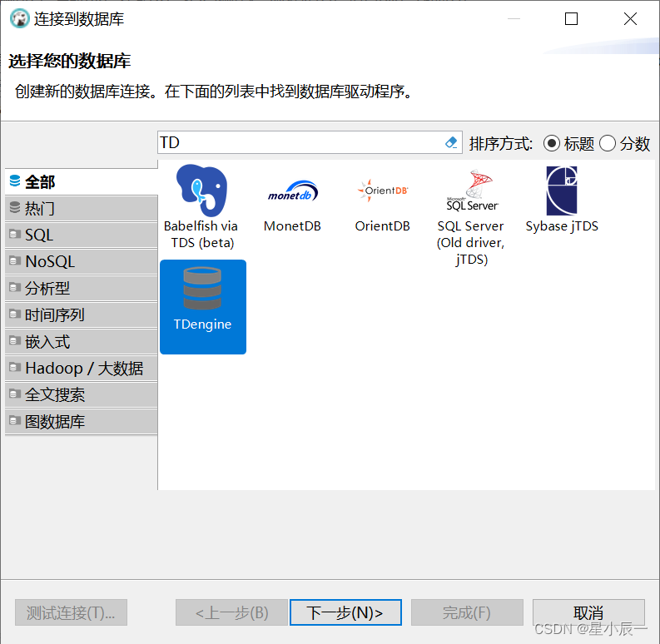Clear the search filter with eraser icon
The width and height of the screenshot is (660, 644).
click(x=451, y=142)
